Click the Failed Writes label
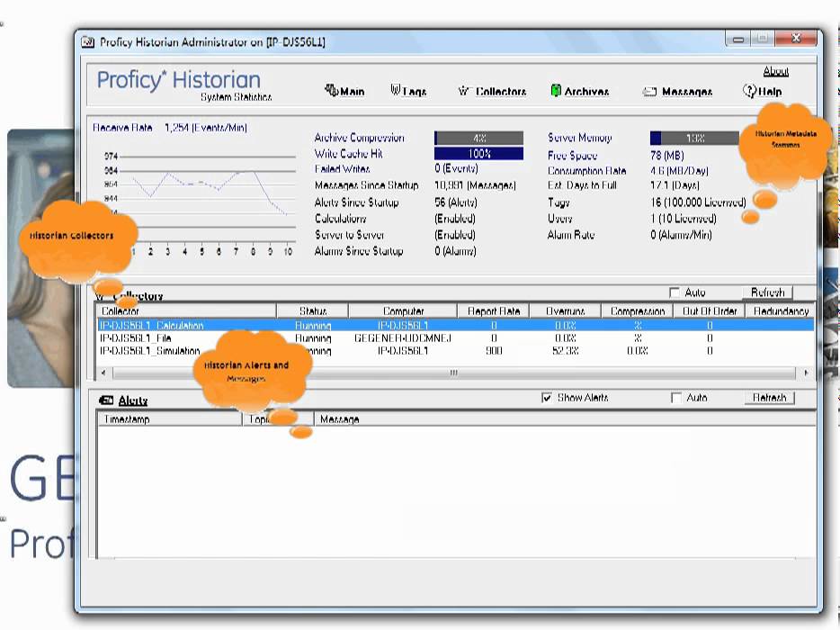The width and height of the screenshot is (840, 630). 342,169
